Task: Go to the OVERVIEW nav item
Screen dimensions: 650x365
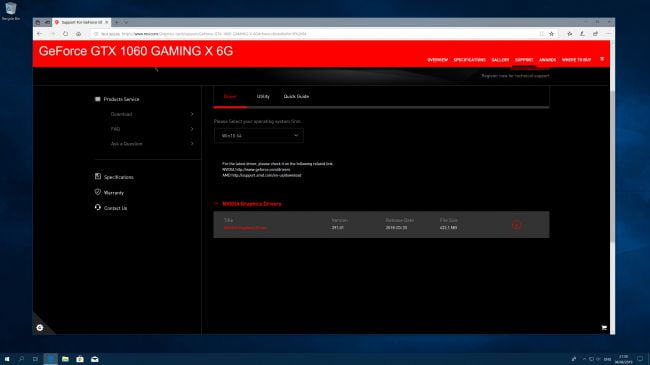Action: [438, 60]
